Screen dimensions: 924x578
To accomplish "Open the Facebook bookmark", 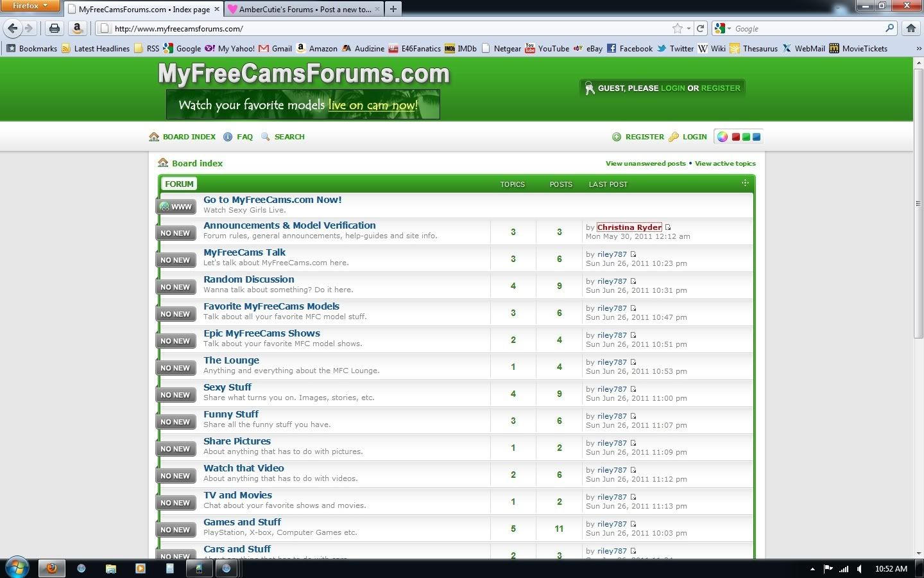I will point(629,48).
